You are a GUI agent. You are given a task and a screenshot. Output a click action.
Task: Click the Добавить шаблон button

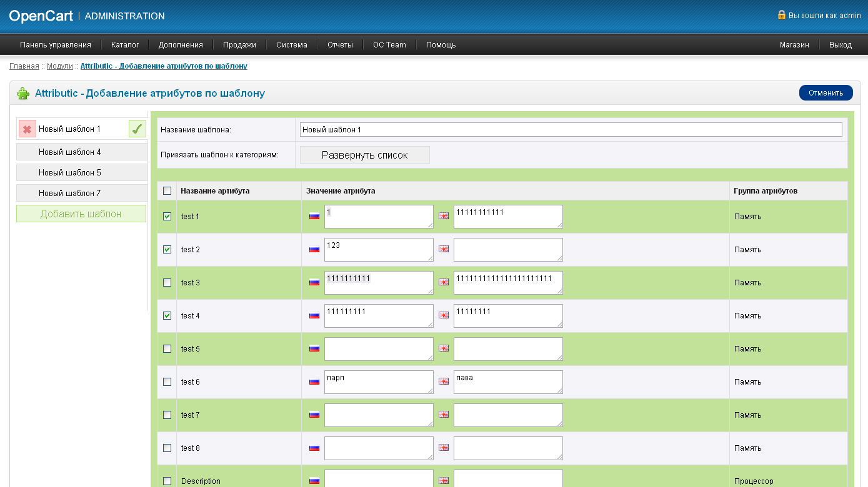tap(81, 214)
